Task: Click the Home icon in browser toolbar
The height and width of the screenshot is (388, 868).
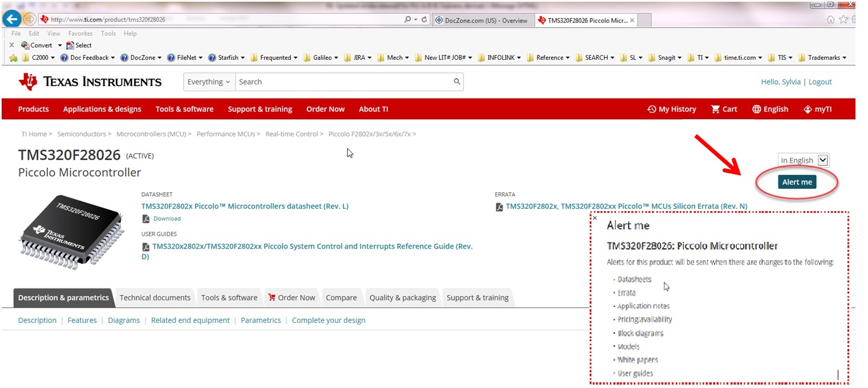Action: tap(831, 19)
